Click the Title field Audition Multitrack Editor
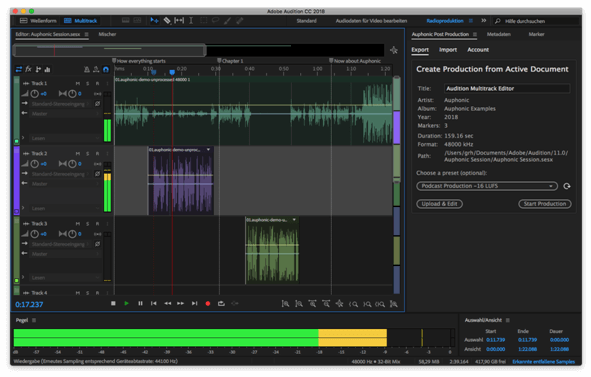This screenshot has height=377, width=591. tap(507, 89)
